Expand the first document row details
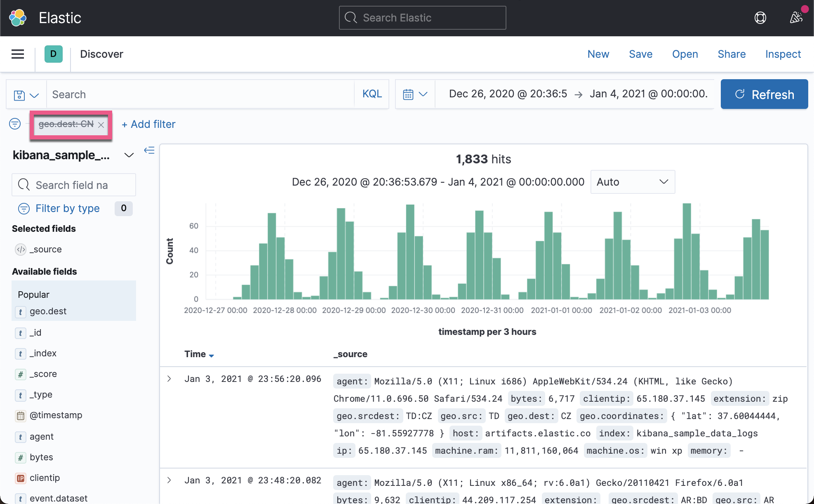 point(169,378)
